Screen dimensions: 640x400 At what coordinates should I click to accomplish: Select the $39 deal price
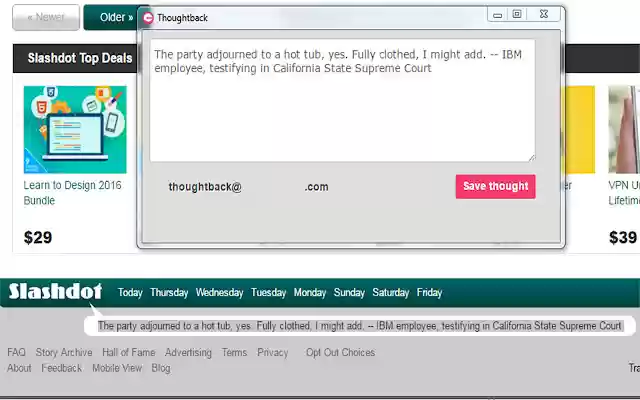pyautogui.click(x=623, y=238)
